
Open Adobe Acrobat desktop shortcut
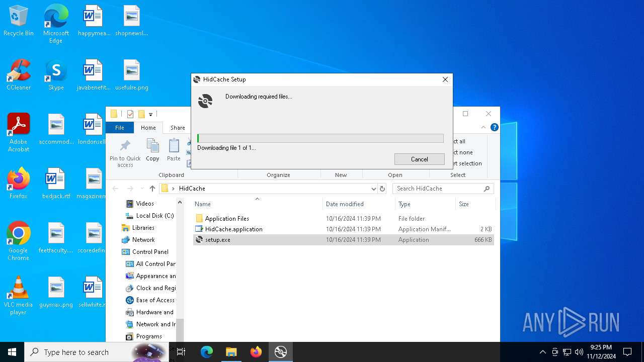pyautogui.click(x=19, y=132)
